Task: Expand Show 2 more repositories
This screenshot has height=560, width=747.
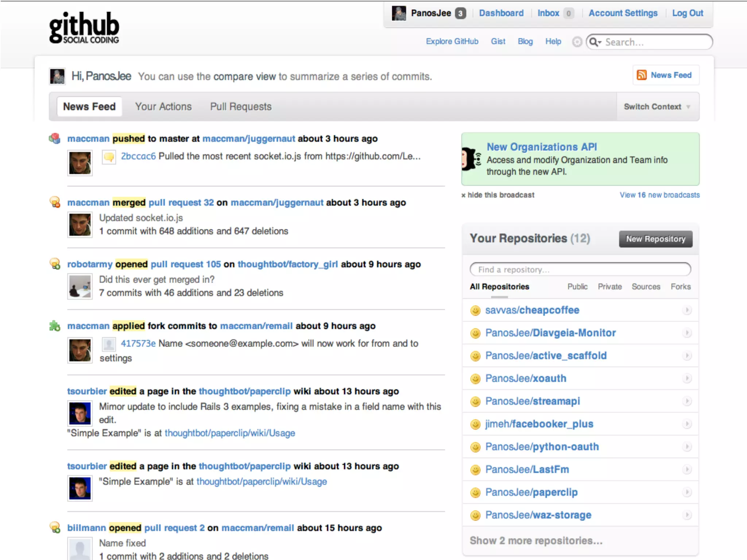Action: (536, 541)
